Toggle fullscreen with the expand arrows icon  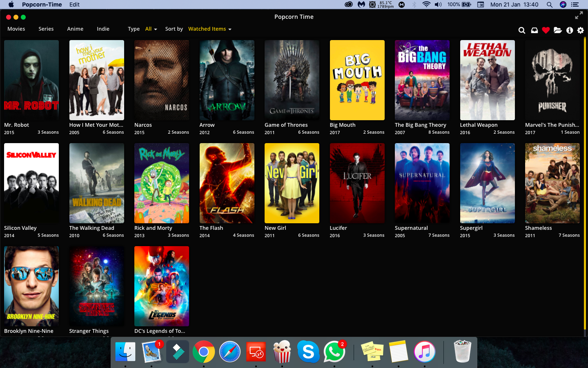[579, 16]
